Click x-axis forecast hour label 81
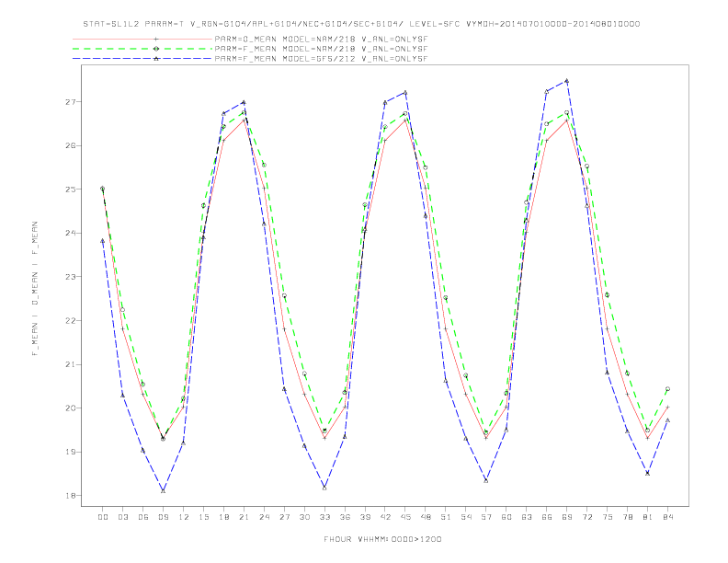This screenshot has height=563, width=728. tap(648, 517)
